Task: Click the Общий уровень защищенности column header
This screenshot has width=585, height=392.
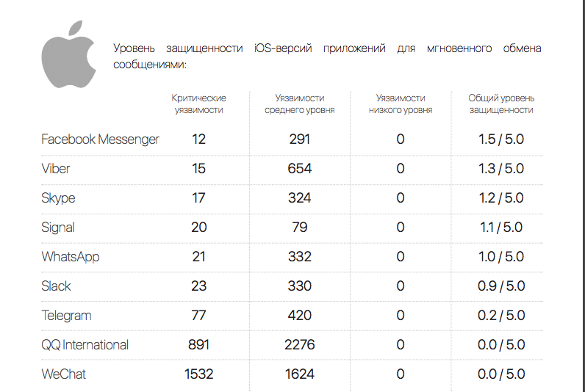Action: (x=501, y=104)
